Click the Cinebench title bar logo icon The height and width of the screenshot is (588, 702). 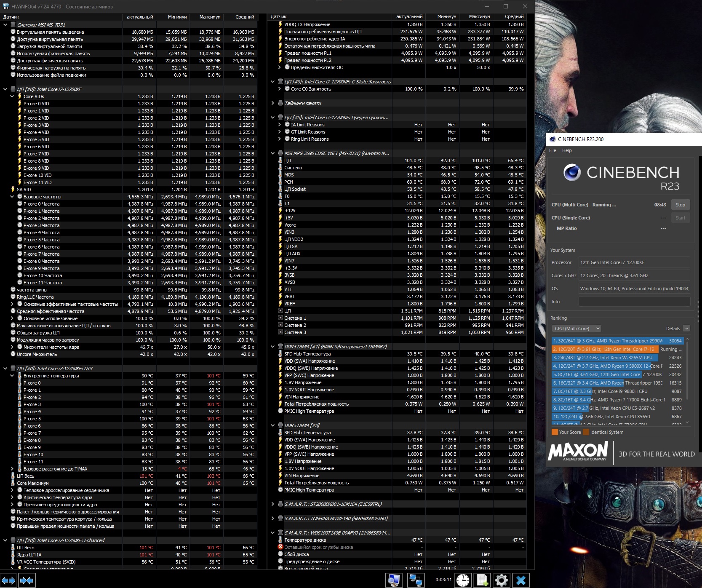(552, 139)
